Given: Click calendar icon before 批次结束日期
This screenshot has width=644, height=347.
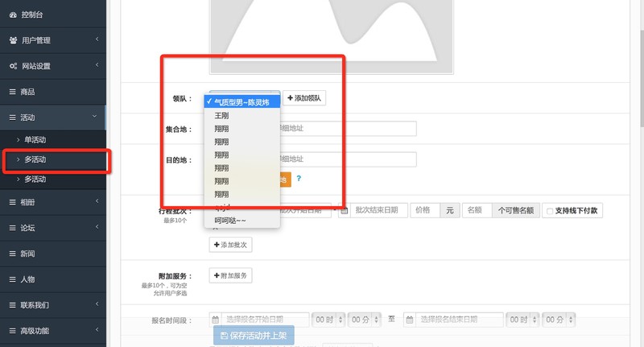Looking at the screenshot, I should pos(345,210).
